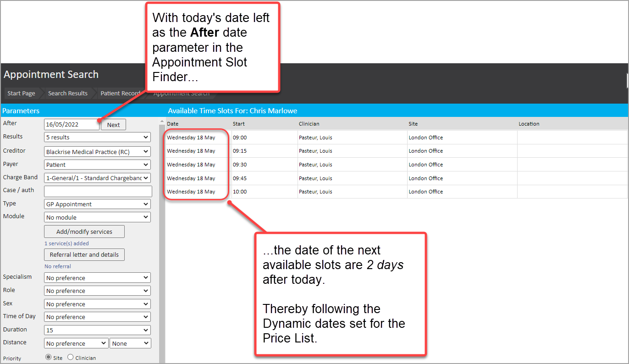Go to the Start Page breadcrumb
This screenshot has height=364, width=629.
[x=21, y=93]
